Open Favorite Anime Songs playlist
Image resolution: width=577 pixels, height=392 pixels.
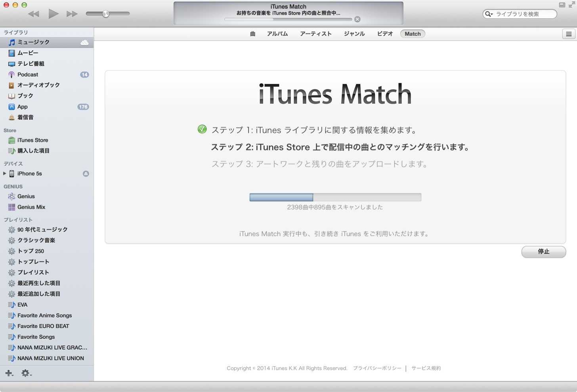(47, 316)
